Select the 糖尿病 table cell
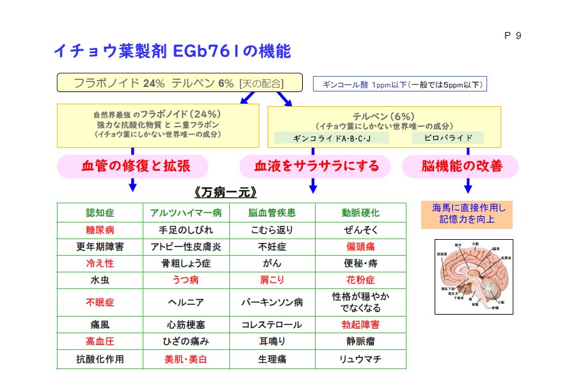The height and width of the screenshot is (392, 562). [x=100, y=230]
